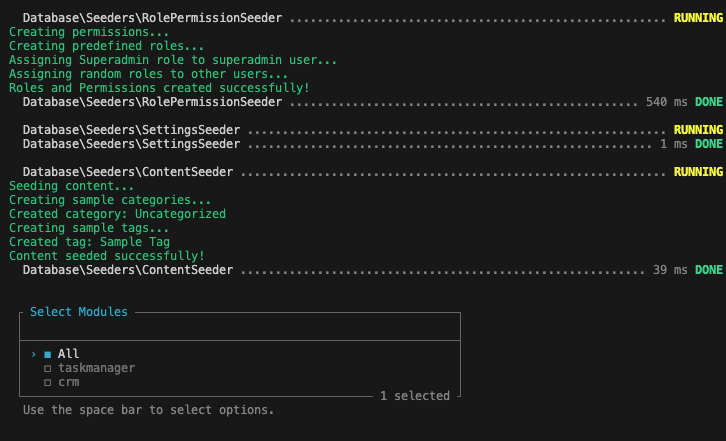The width and height of the screenshot is (726, 441).
Task: Toggle the All checkbox
Action: 47,354
